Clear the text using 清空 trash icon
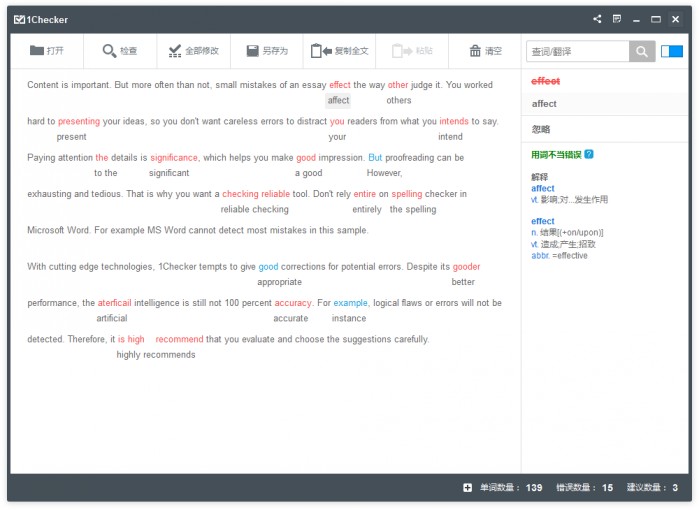699x510 pixels. (485, 51)
